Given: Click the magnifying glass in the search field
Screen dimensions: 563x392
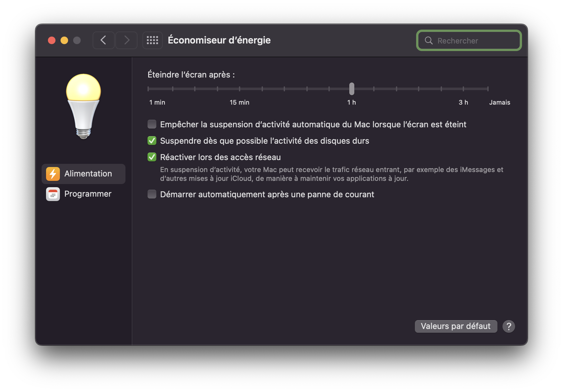Looking at the screenshot, I should tap(429, 41).
